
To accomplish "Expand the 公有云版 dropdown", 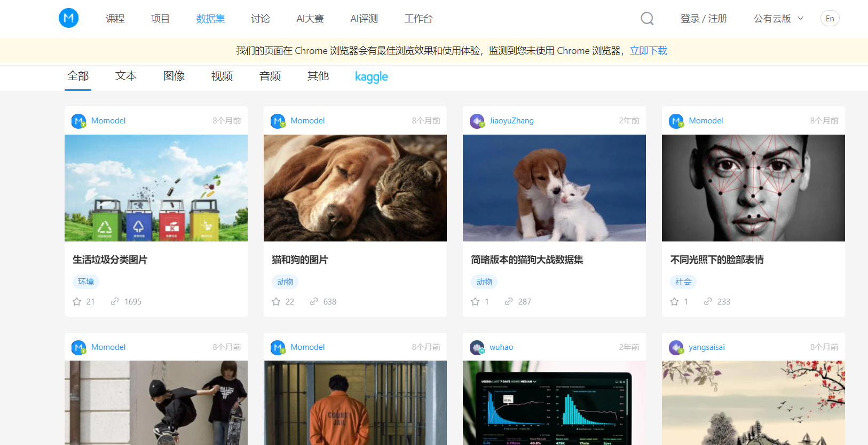I will tap(778, 19).
